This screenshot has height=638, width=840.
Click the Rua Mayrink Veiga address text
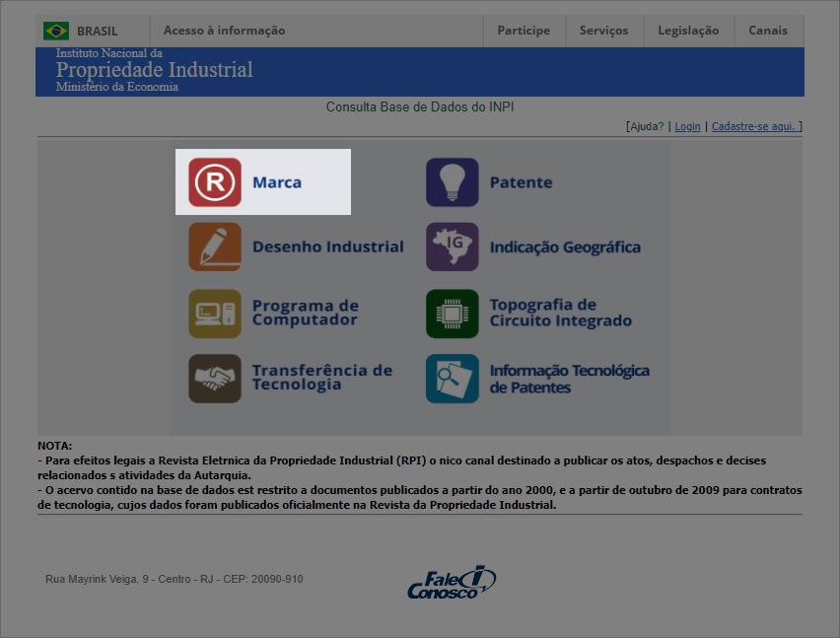tap(175, 579)
